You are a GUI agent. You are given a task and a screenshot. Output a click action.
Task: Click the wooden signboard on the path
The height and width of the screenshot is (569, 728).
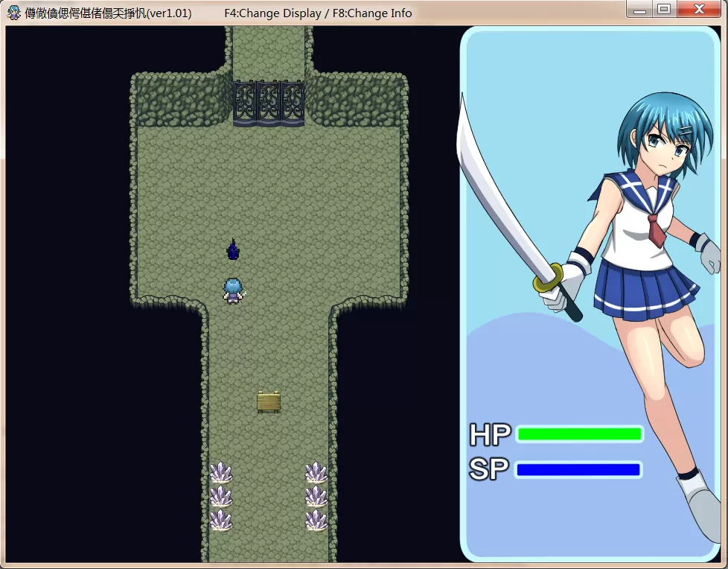pyautogui.click(x=268, y=401)
